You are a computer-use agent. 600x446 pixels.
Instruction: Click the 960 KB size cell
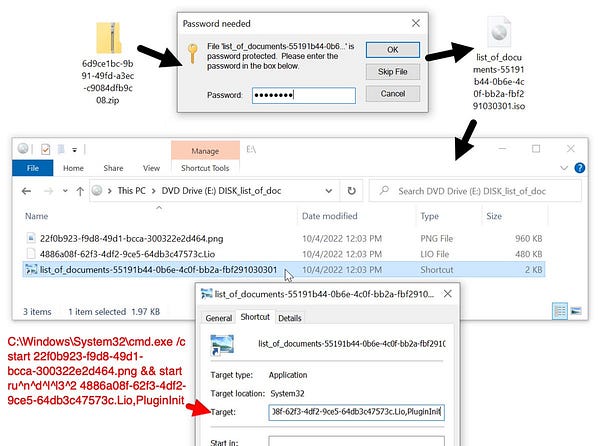tap(528, 239)
